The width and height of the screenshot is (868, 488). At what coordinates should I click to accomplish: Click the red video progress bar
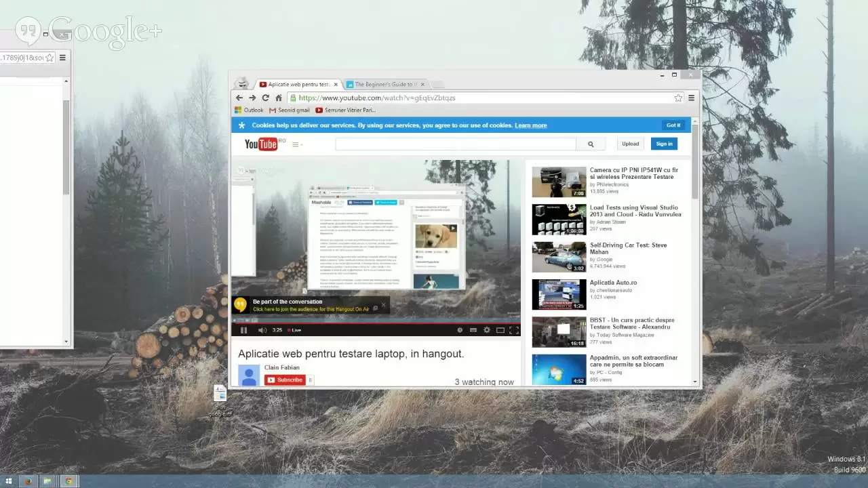(373, 323)
